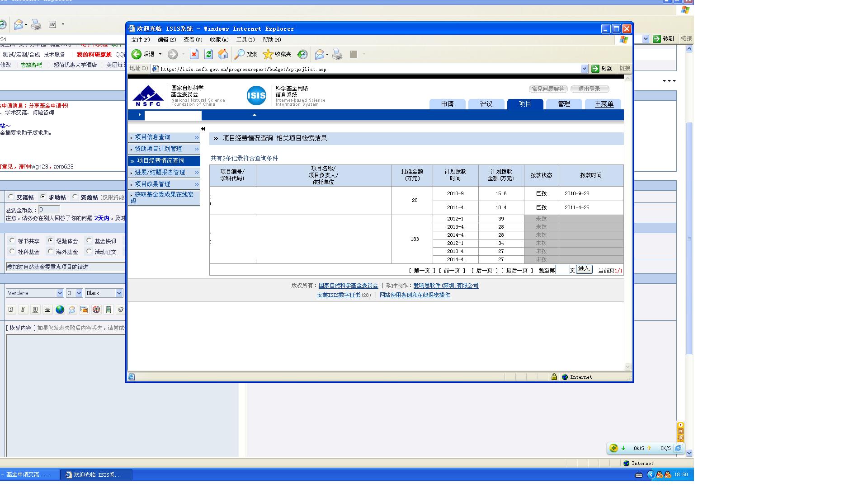Open the Black color dropdown
868x488 pixels.
tap(119, 293)
